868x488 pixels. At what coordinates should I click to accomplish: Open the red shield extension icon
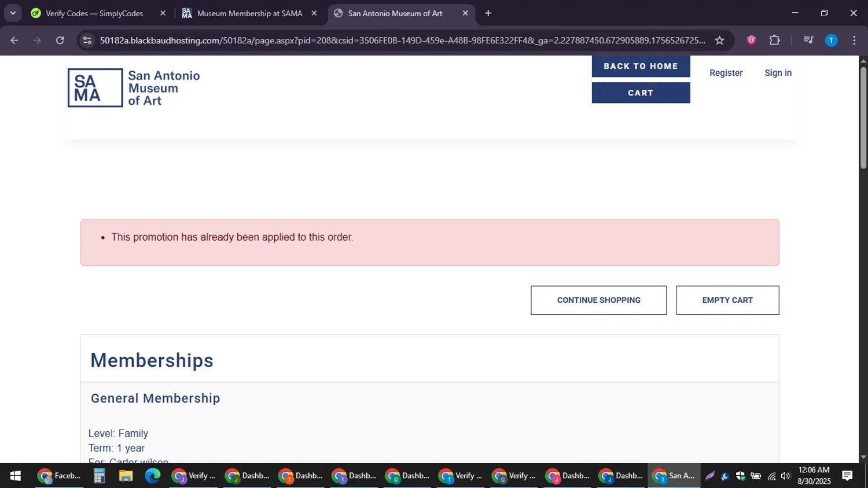(751, 41)
